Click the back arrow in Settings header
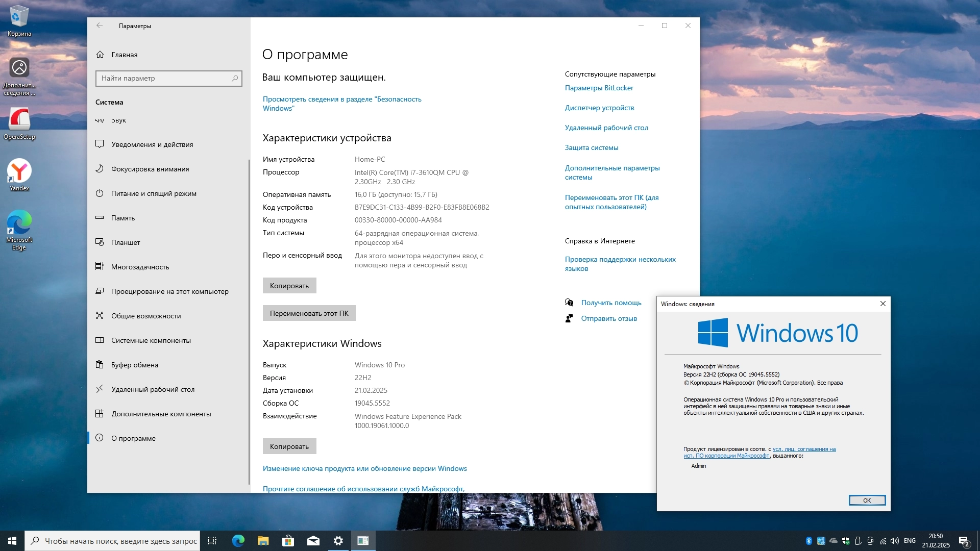Viewport: 980px width, 551px height. coord(100,26)
